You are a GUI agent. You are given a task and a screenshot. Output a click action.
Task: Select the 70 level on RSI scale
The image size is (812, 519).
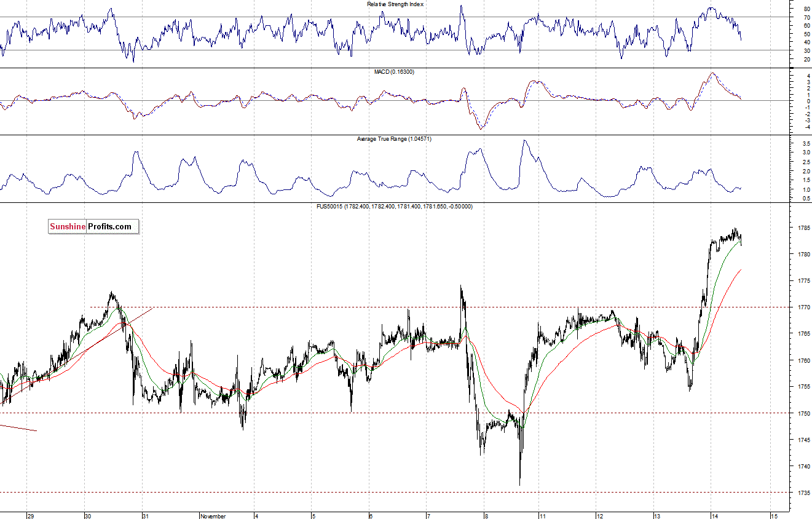806,17
